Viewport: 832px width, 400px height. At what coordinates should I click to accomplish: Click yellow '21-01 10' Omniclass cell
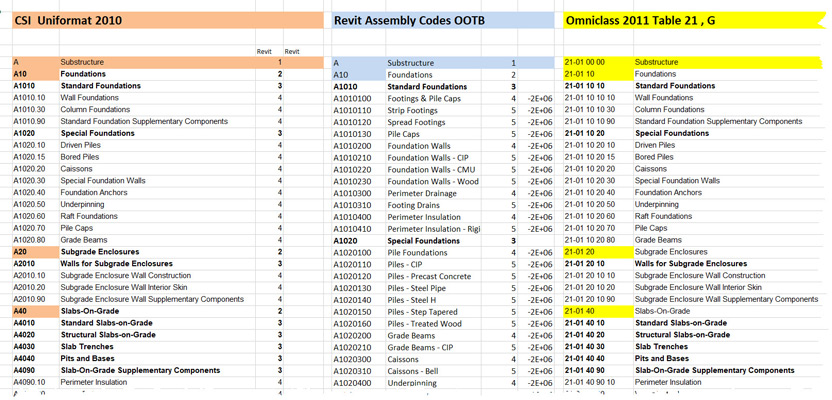coord(599,74)
